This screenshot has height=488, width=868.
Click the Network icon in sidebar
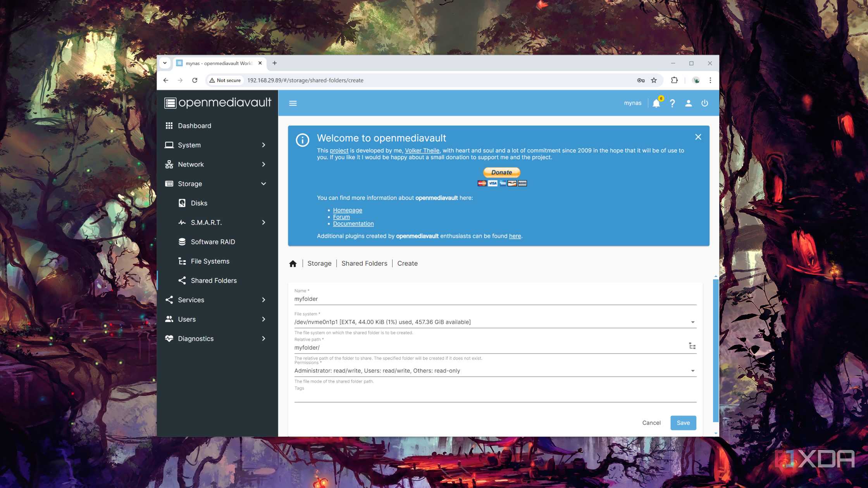169,164
